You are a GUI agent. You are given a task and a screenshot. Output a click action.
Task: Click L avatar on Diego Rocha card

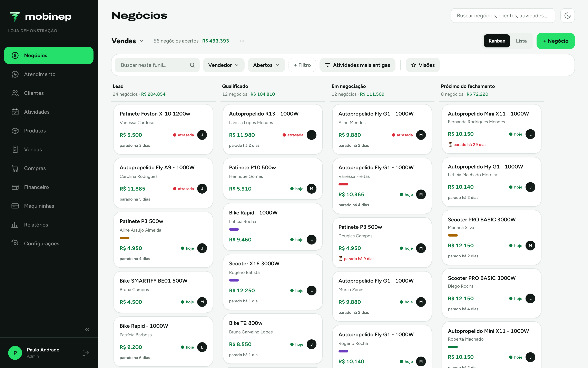click(530, 299)
